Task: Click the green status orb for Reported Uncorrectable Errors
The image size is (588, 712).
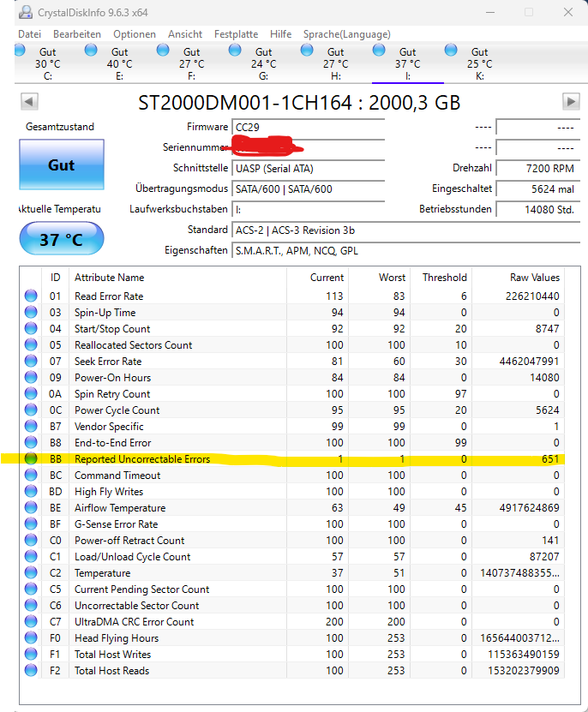Action: [31, 458]
